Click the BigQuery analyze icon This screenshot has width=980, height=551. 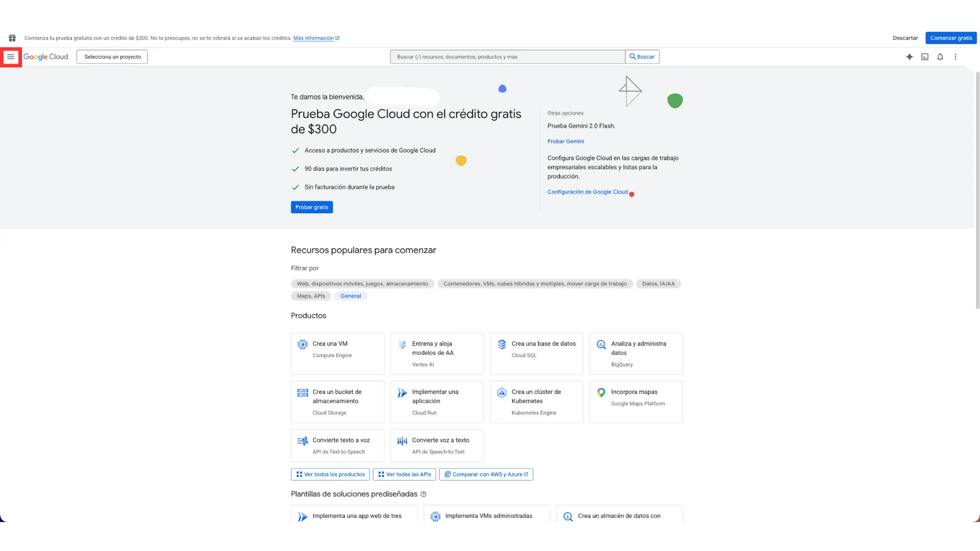click(601, 344)
